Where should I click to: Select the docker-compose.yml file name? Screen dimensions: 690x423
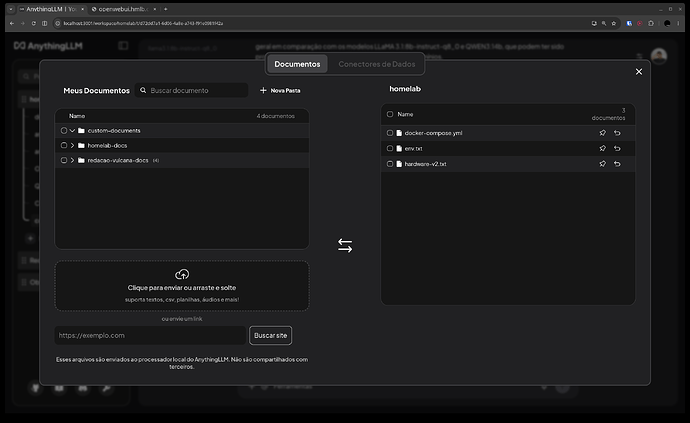click(x=433, y=133)
